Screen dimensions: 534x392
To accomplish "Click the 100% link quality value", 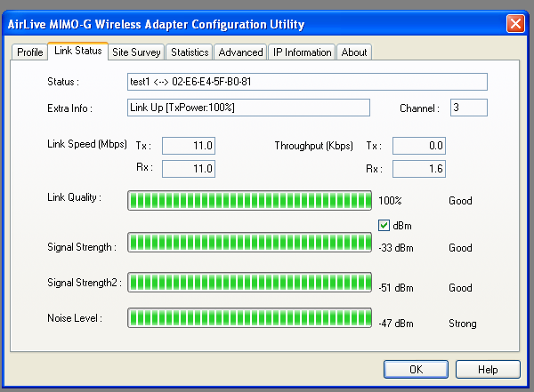I will (x=390, y=200).
